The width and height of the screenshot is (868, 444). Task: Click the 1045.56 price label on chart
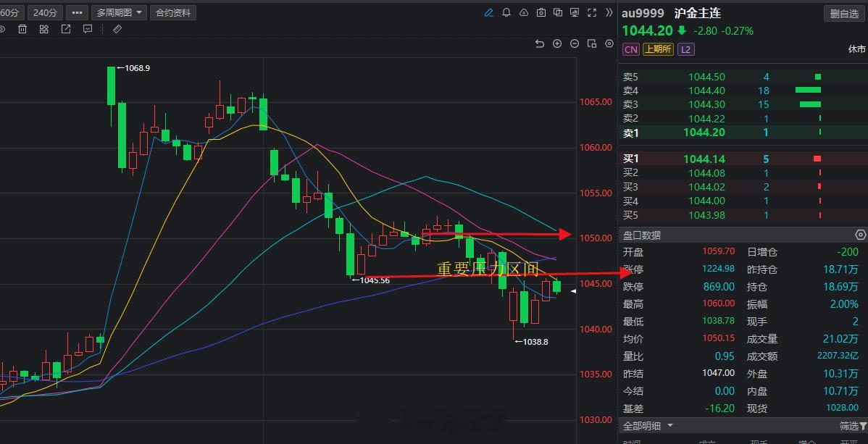(375, 280)
